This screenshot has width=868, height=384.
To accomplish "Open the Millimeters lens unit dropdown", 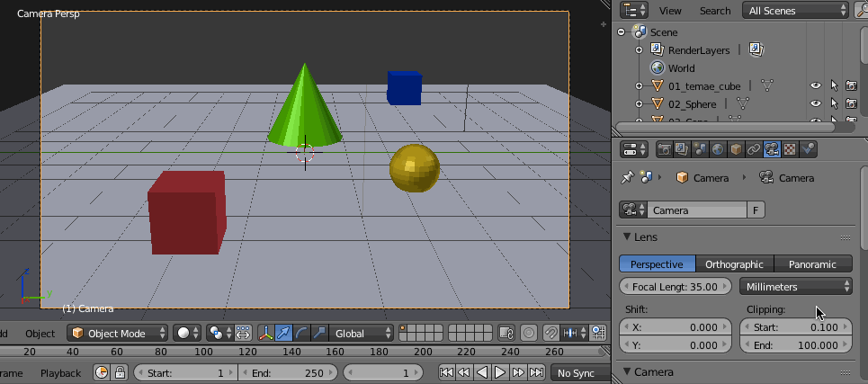I will pos(796,287).
